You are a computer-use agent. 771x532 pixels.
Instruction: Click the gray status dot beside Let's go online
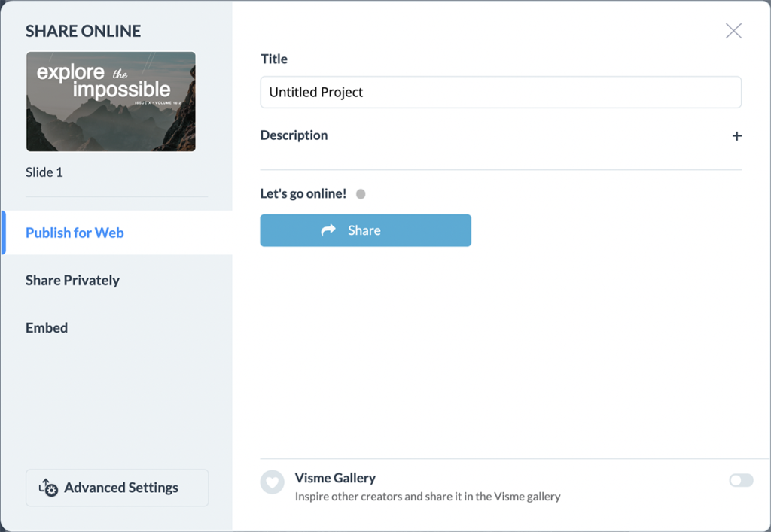pos(361,193)
